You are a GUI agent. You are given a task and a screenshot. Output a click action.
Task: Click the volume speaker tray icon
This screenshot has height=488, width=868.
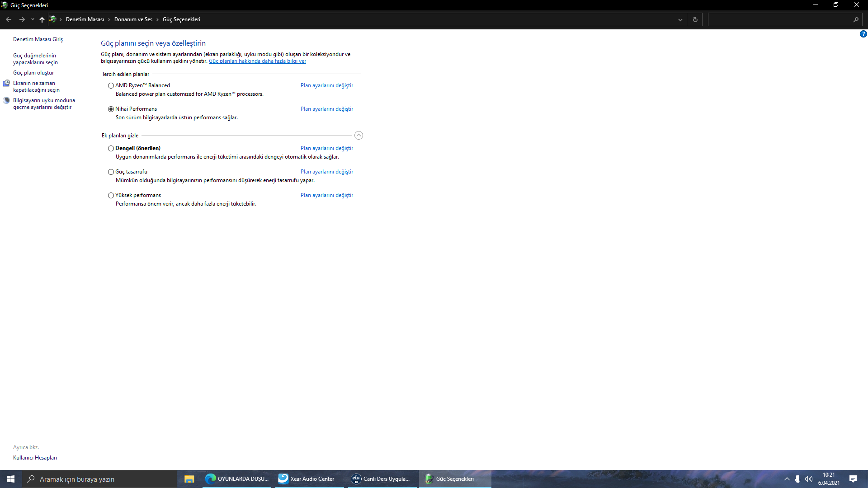click(x=808, y=479)
